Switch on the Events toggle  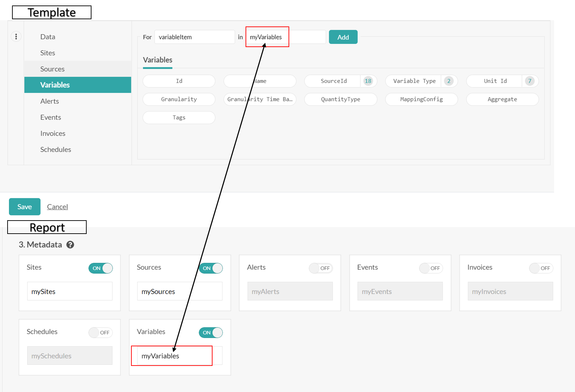pyautogui.click(x=431, y=268)
